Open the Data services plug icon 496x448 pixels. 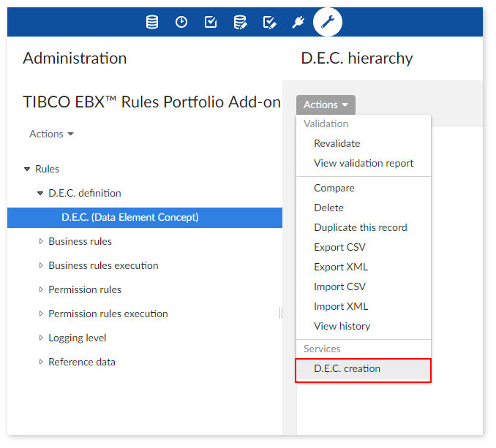click(x=298, y=22)
